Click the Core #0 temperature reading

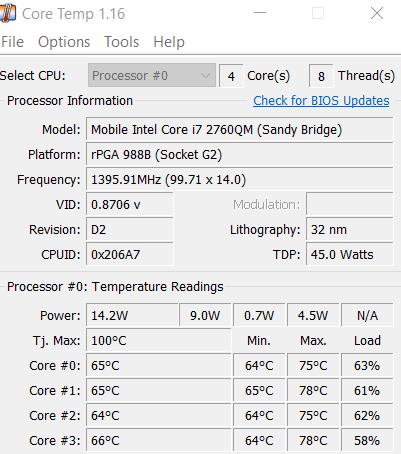tap(158, 365)
